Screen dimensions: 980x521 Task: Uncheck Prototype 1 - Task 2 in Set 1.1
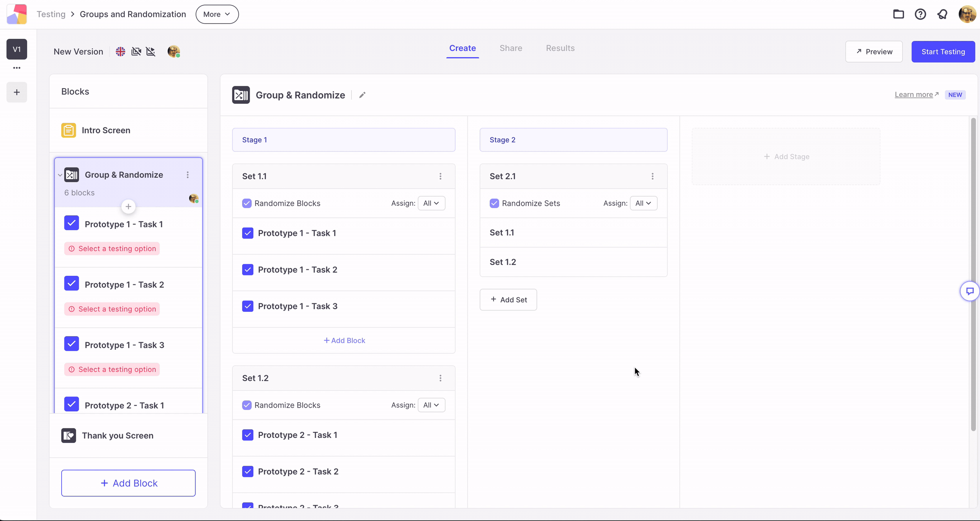248,270
